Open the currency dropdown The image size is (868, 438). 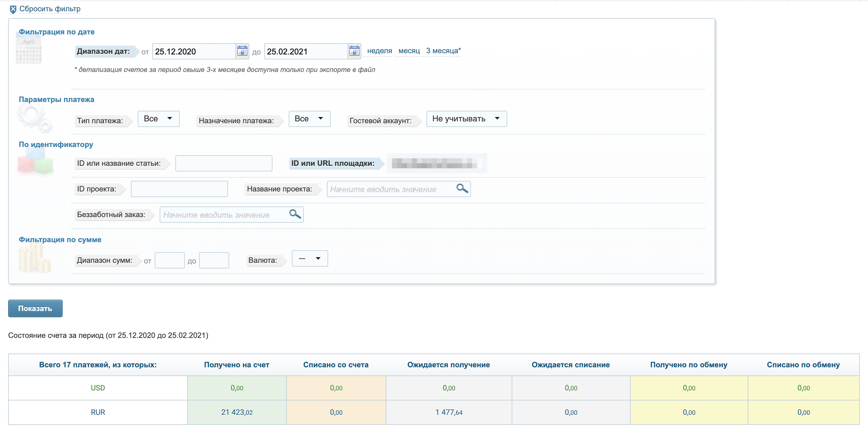point(309,258)
